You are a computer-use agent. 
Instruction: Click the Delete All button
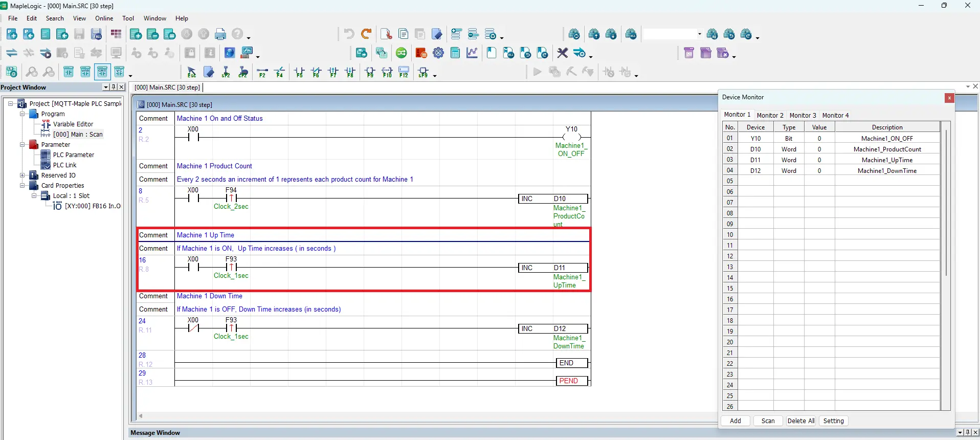tap(800, 421)
